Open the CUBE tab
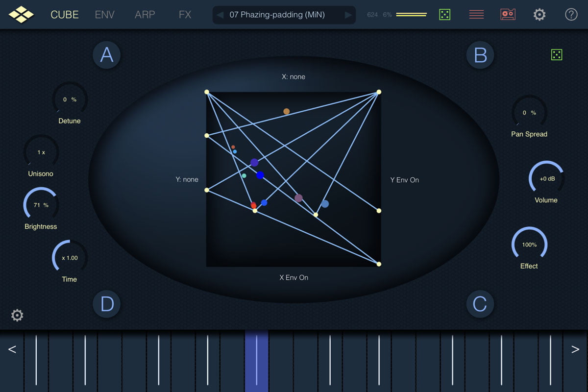Viewport: 588px width, 392px height. tap(65, 15)
